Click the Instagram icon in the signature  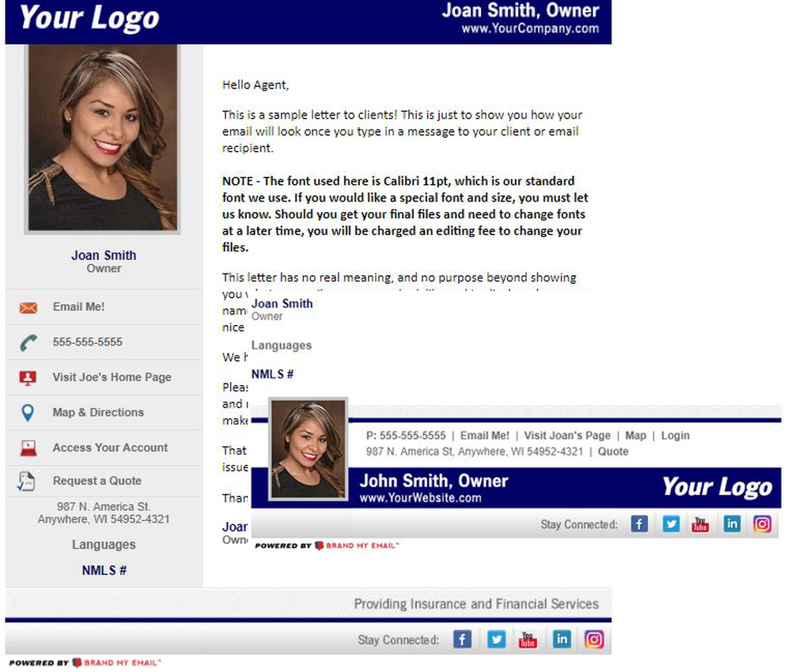[763, 523]
